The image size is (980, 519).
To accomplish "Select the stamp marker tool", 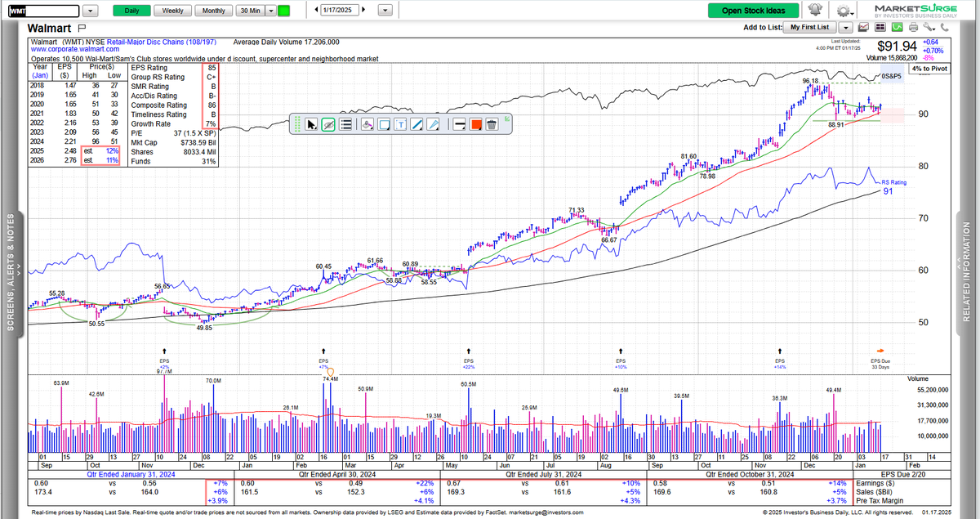I will [x=367, y=125].
